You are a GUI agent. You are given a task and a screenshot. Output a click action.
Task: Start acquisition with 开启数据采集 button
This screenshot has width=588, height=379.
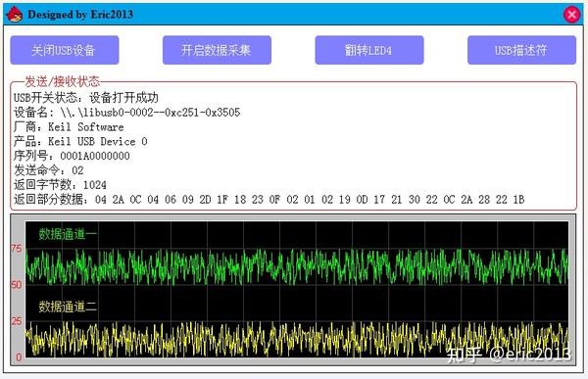[x=217, y=50]
